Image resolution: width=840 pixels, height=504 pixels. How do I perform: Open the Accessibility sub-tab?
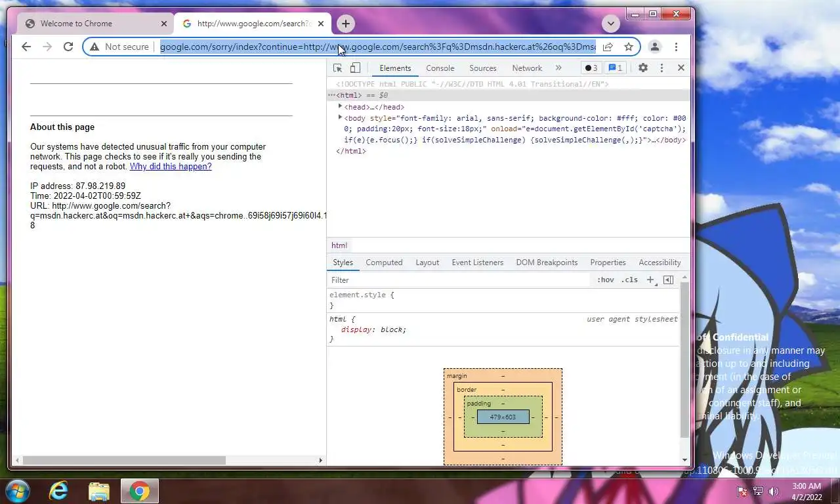click(x=660, y=262)
